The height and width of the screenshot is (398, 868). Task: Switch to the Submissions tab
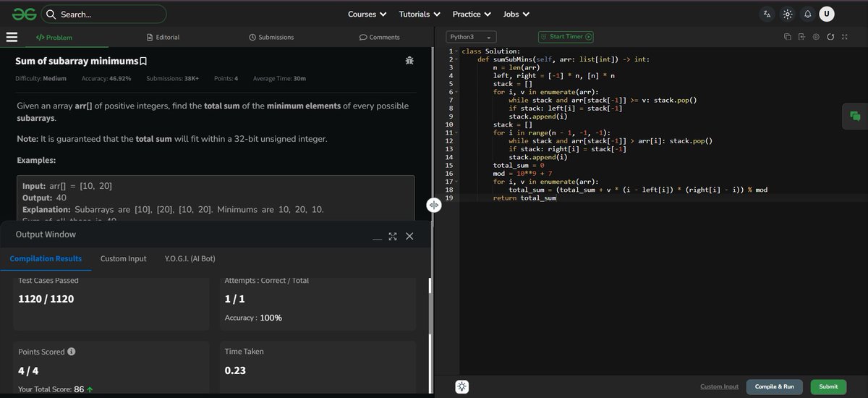[271, 37]
